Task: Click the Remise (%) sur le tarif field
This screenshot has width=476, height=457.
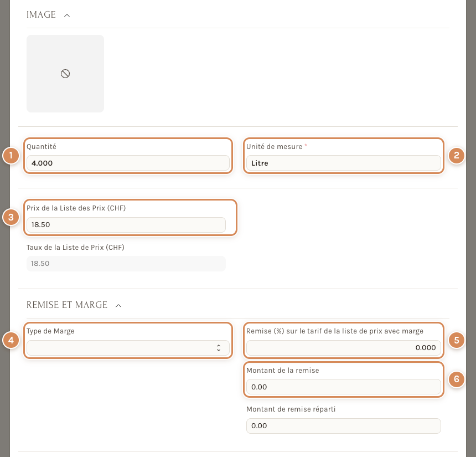Action: 344,348
